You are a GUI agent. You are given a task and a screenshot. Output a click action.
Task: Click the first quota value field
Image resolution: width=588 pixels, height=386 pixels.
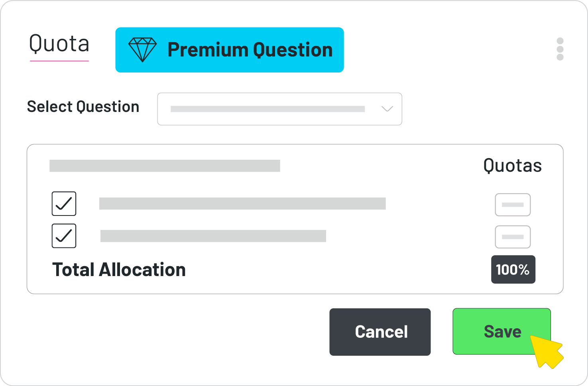pos(513,205)
